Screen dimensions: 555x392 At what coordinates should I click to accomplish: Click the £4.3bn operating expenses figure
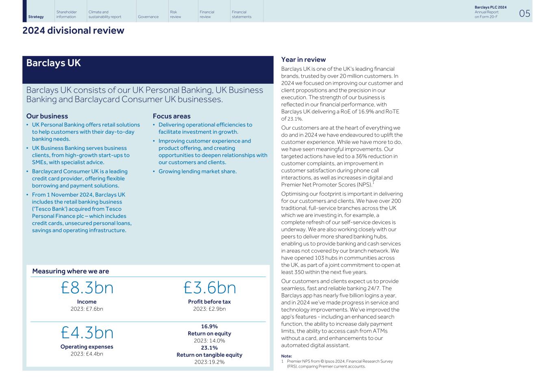point(87,333)
